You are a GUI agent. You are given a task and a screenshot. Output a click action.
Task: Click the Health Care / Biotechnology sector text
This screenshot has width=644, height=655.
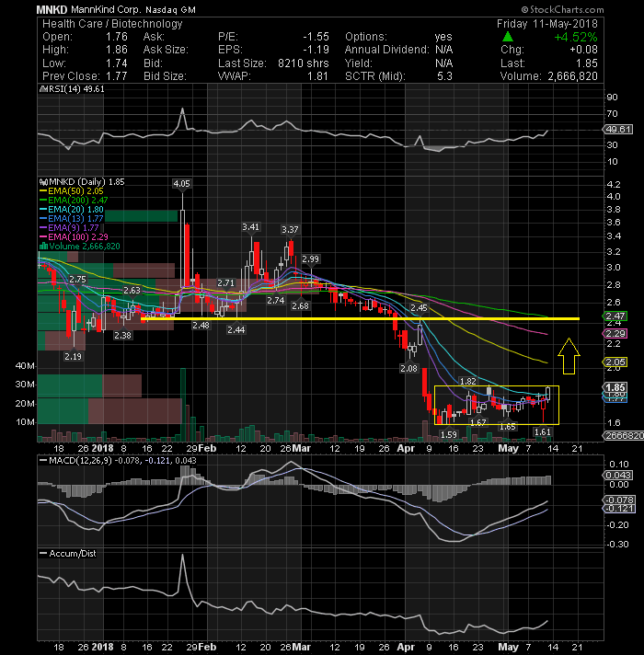(x=112, y=24)
